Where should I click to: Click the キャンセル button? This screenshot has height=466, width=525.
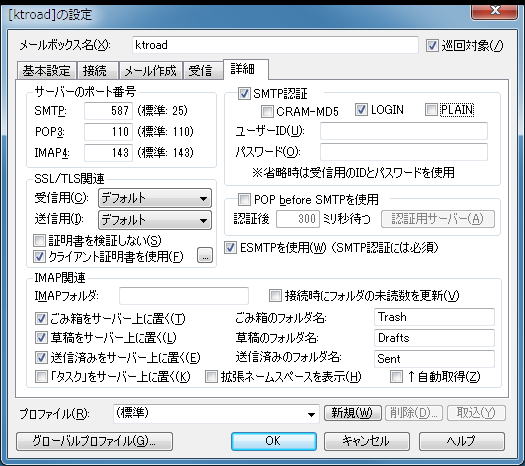point(367,441)
